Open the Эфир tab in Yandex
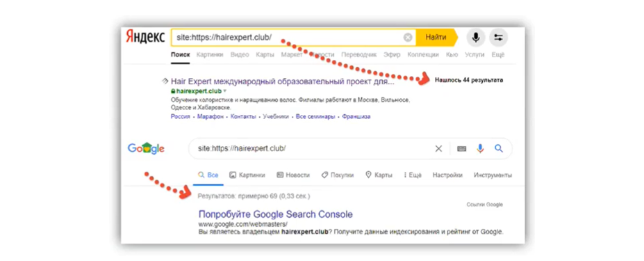Image resolution: width=644 pixels, height=261 pixels. (392, 55)
